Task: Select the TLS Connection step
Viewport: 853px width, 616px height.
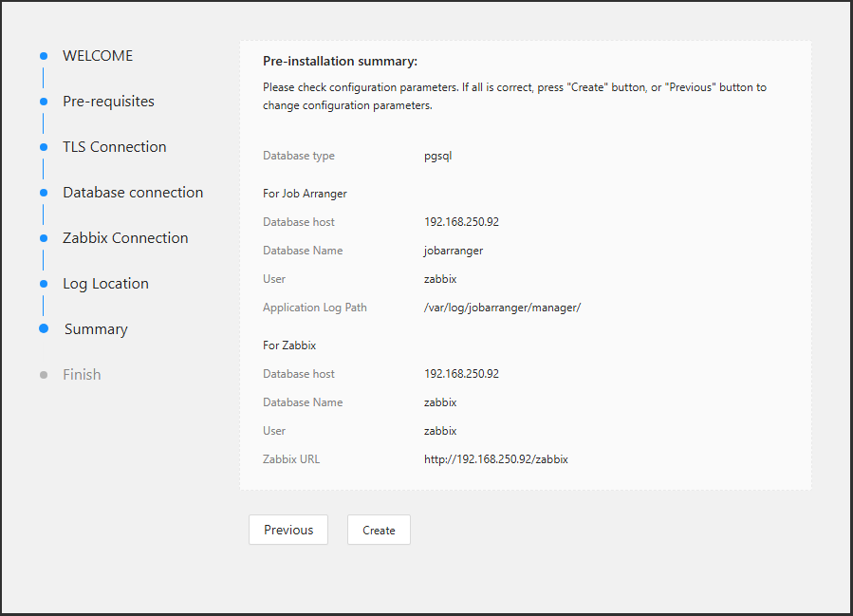Action: click(x=115, y=147)
